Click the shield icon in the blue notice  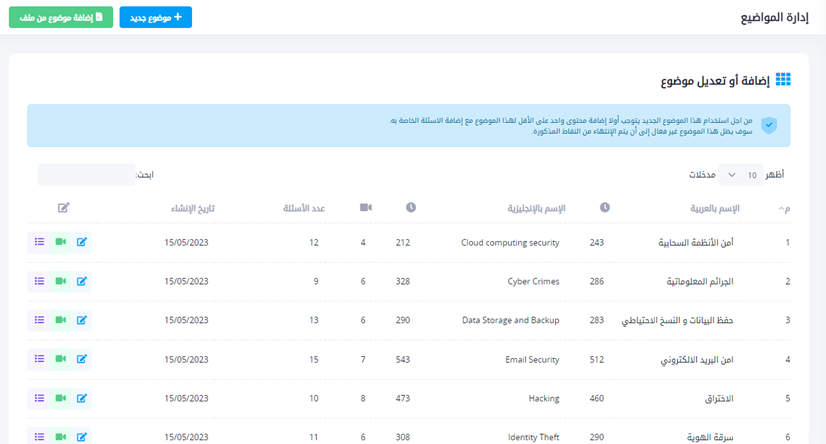pos(768,126)
